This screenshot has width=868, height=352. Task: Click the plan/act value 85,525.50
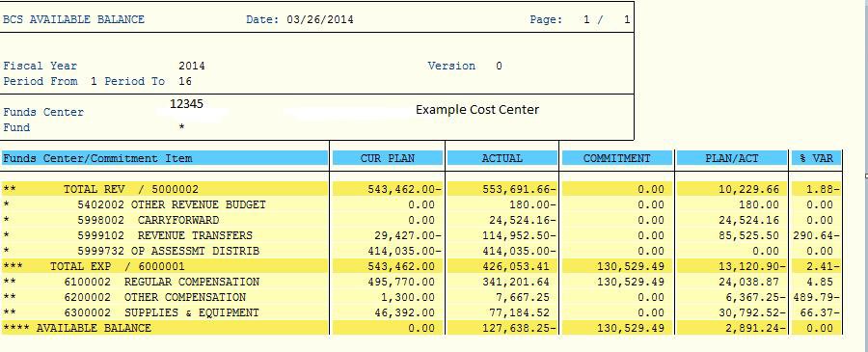point(748,235)
